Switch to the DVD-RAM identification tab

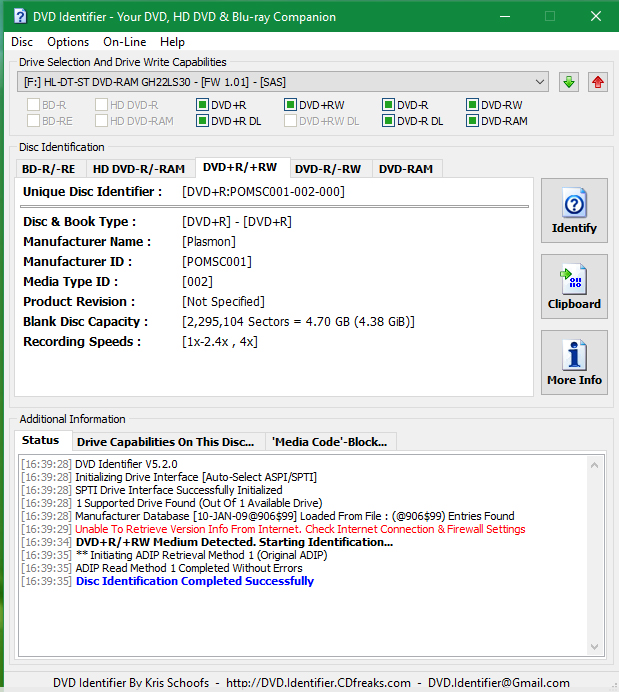(406, 169)
